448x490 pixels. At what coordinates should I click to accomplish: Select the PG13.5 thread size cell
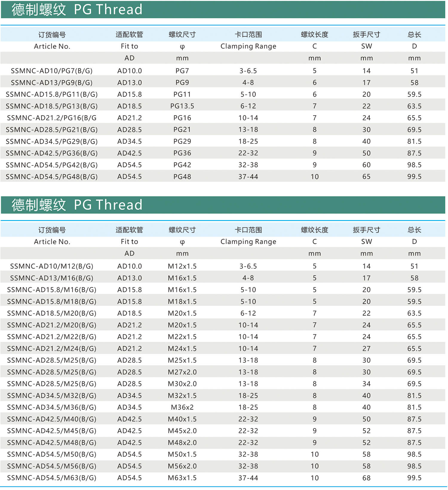tap(182, 106)
